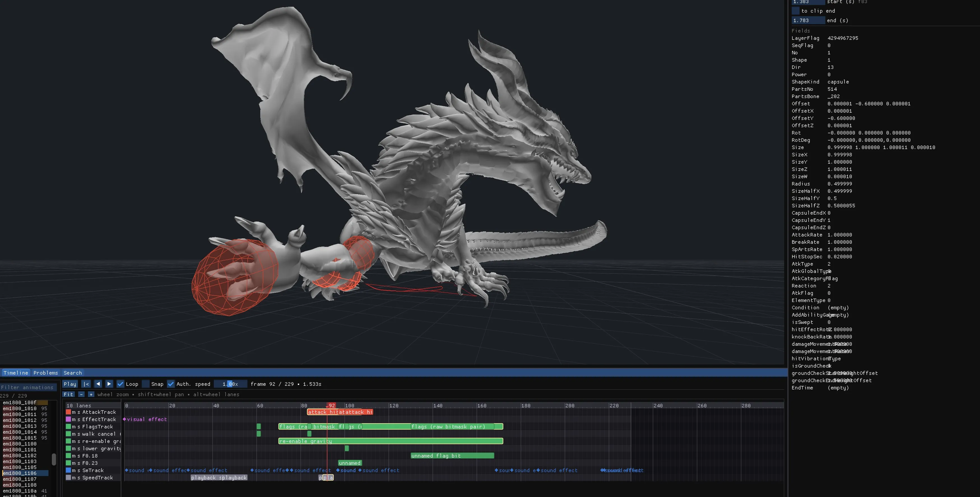Mute the SeTrack lane with m
980x497 pixels.
73,470
